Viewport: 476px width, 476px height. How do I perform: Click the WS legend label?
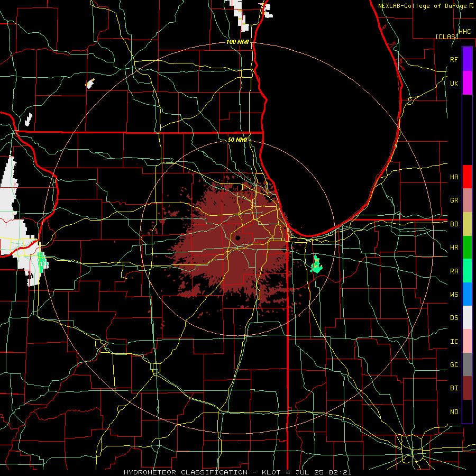tap(454, 295)
